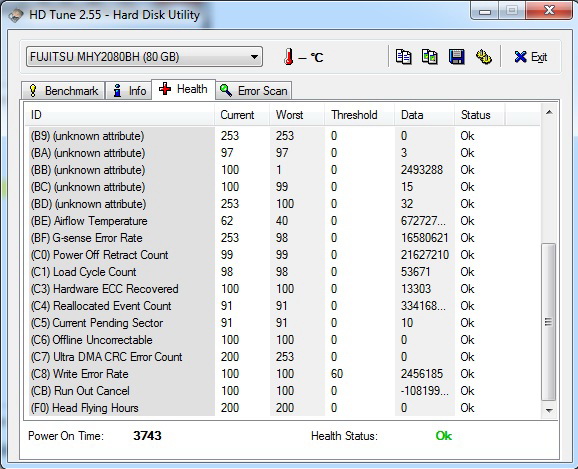578x469 pixels.
Task: Copy info to clipboard icon
Action: 403,57
